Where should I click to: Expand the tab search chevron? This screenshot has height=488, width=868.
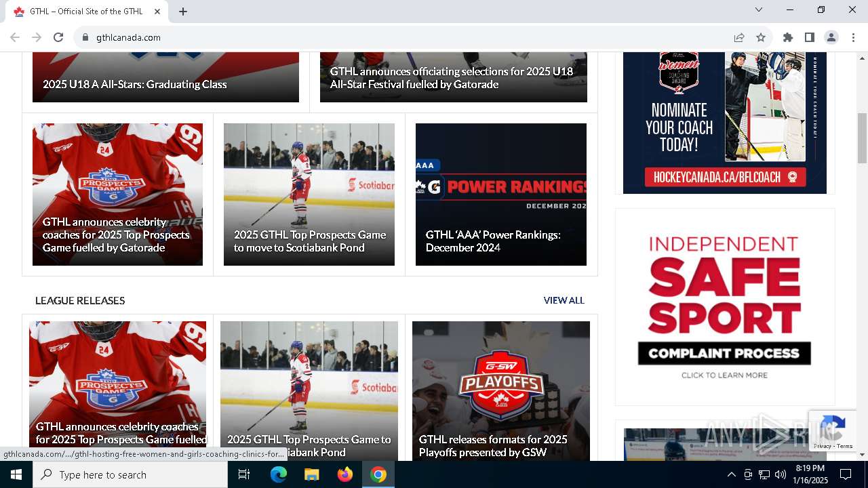(759, 9)
